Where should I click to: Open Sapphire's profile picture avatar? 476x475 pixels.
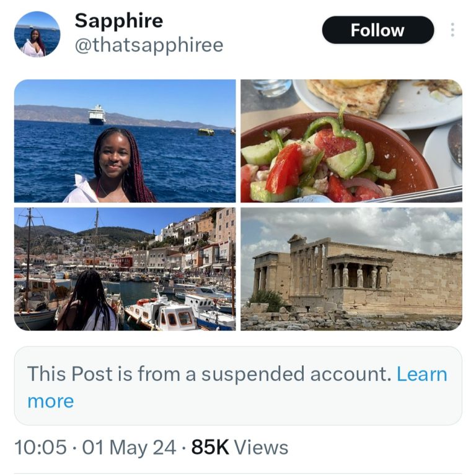coord(37,34)
